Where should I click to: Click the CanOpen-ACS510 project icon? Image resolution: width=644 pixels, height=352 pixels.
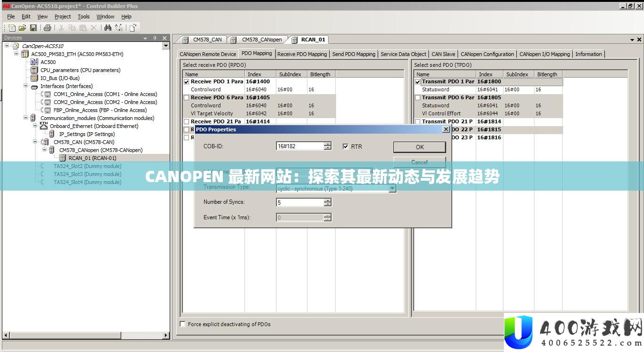[16, 46]
